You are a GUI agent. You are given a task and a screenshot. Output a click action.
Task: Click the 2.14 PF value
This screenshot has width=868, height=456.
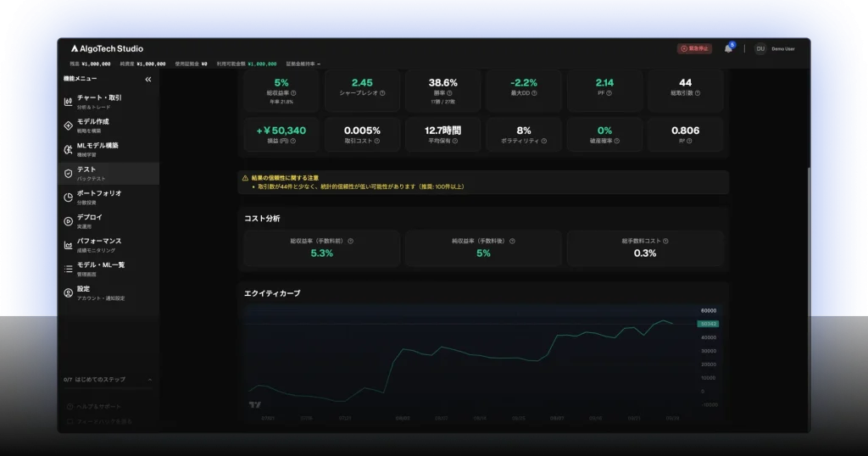coord(604,82)
